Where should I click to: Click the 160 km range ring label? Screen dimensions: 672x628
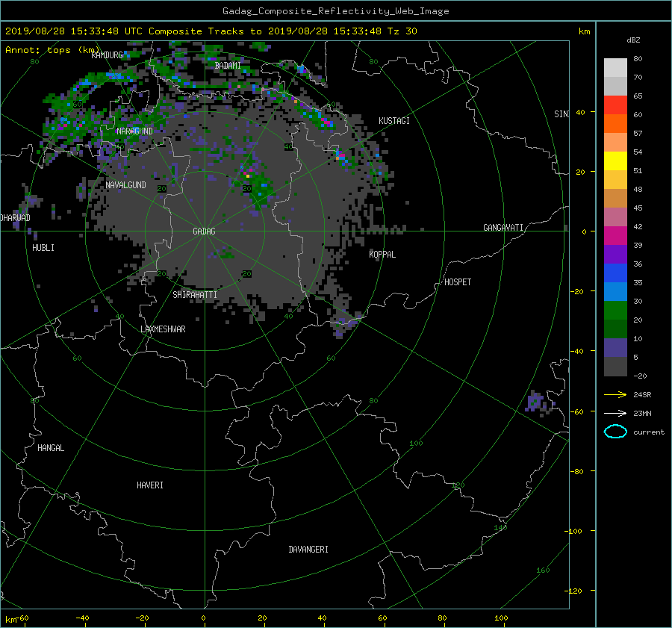543,571
